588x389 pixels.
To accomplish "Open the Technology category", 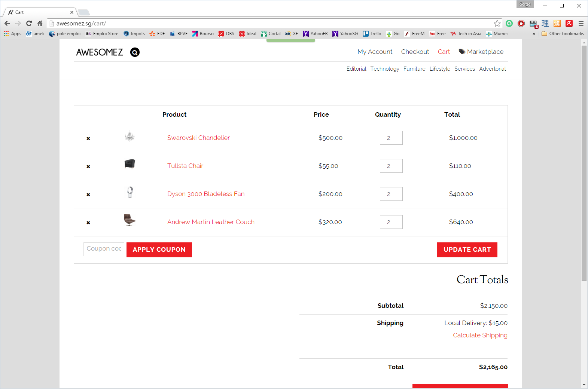I will coord(385,69).
